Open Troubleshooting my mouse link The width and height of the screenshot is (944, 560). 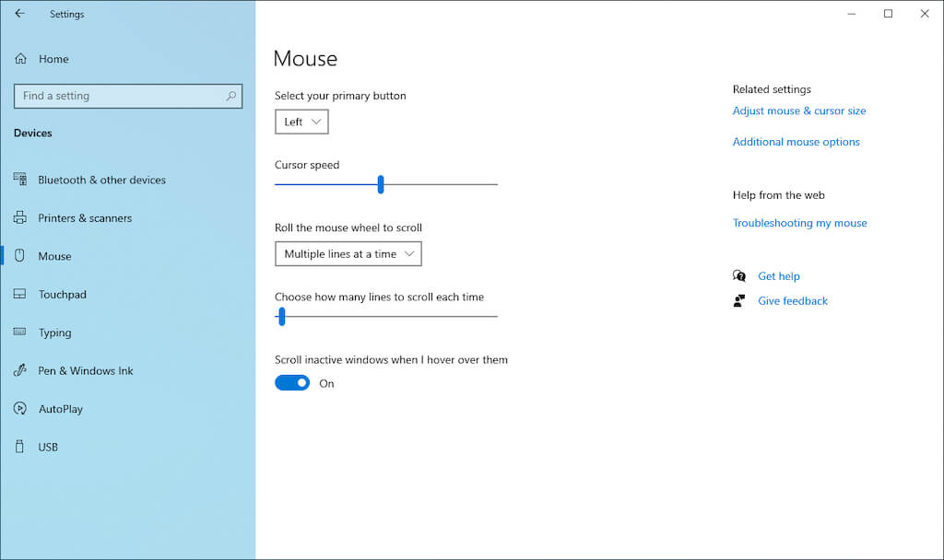point(799,223)
